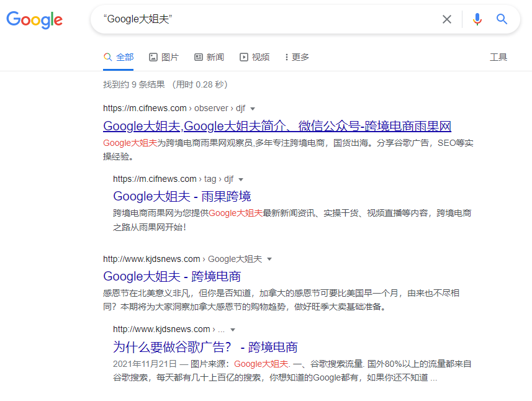This screenshot has height=401, width=532.
Task: Click the Google logo
Action: pos(35,20)
